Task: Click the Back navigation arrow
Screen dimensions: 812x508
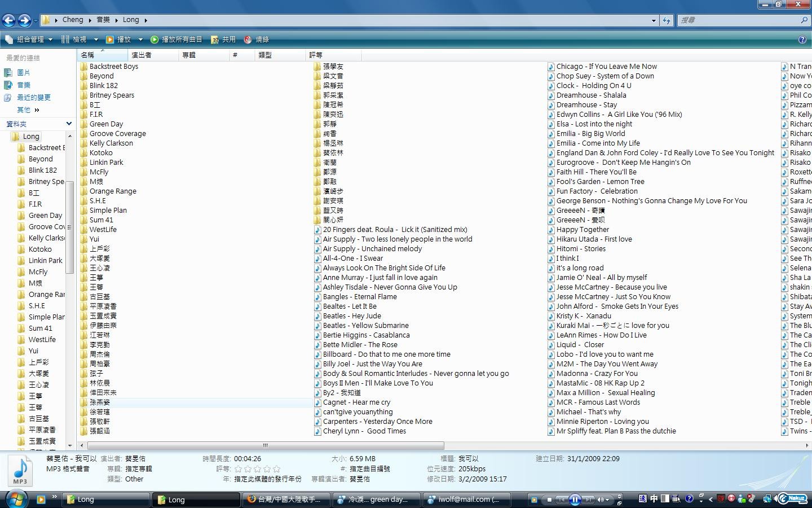Action: point(8,20)
